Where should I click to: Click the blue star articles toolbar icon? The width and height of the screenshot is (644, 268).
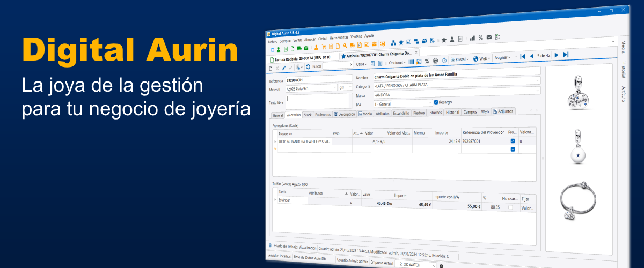tap(401, 42)
